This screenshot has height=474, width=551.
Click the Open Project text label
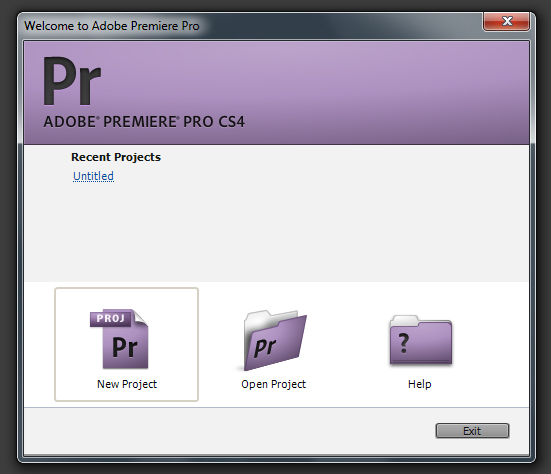coord(273,384)
